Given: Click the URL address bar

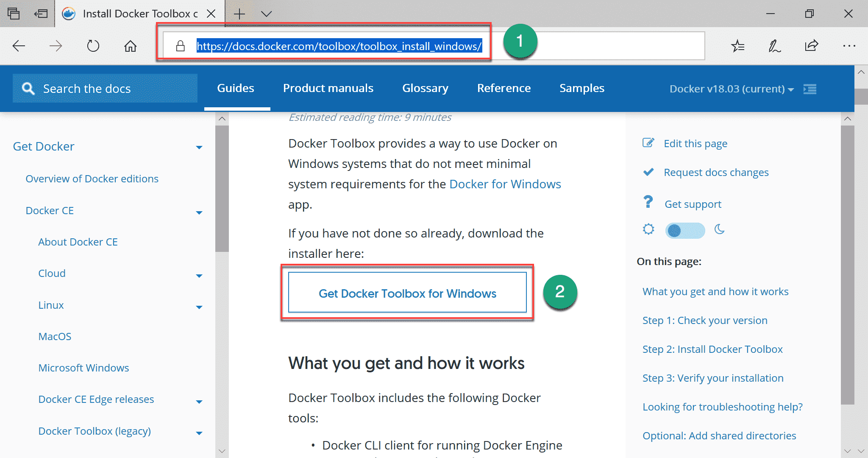Looking at the screenshot, I should tap(433, 46).
